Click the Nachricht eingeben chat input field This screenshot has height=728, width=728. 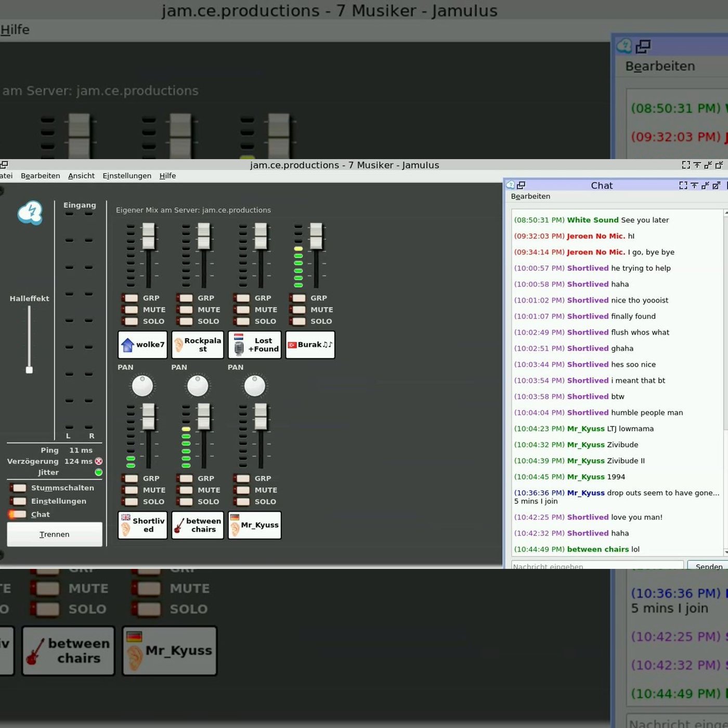tap(597, 565)
